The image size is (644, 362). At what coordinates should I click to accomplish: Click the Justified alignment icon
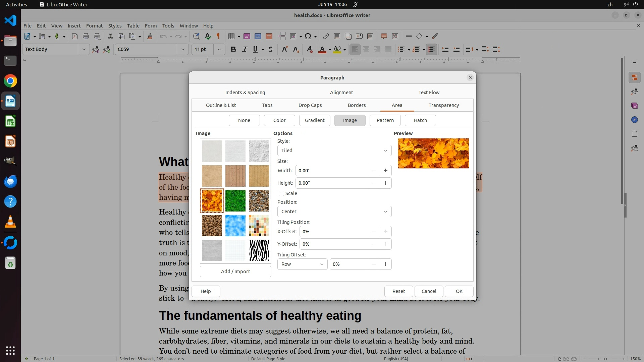click(x=388, y=49)
